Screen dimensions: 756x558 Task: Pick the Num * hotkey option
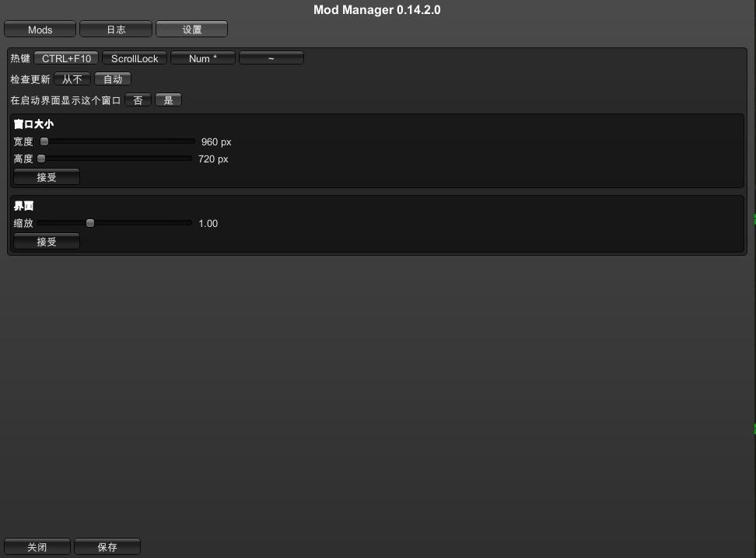coord(203,58)
